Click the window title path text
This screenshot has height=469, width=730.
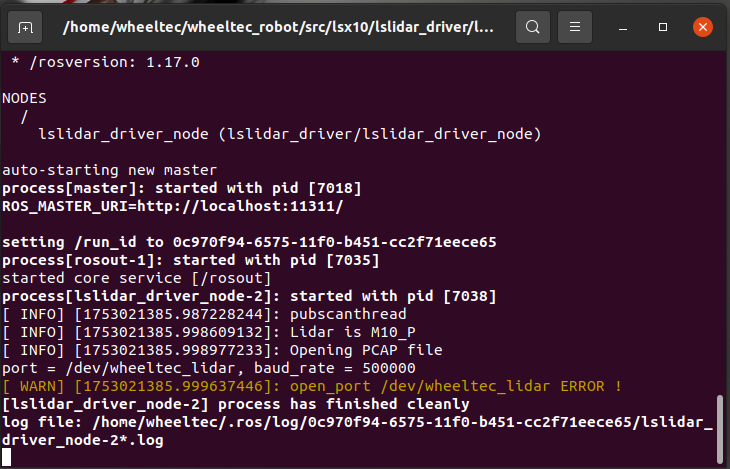pyautogui.click(x=278, y=27)
